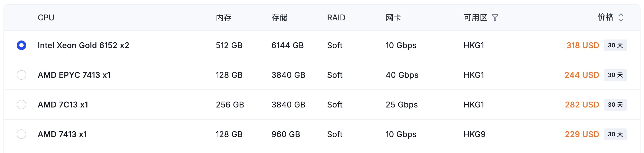
Task: Pick the AMD 7413 x1 server radio
Action: click(21, 134)
